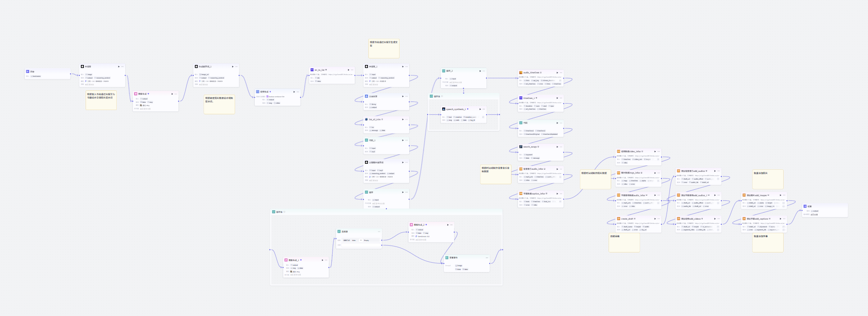The width and height of the screenshot is (868, 316).
Task: Click the 选择器 selector node icon
Action: (x=339, y=232)
